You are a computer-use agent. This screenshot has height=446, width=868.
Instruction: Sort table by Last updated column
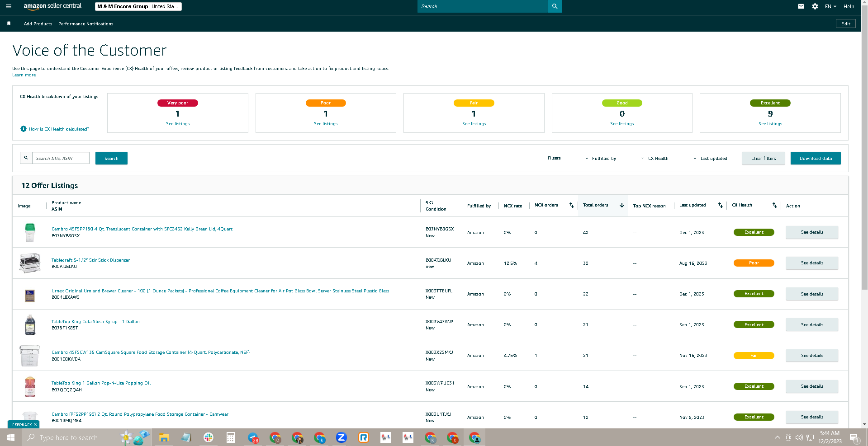click(x=721, y=205)
